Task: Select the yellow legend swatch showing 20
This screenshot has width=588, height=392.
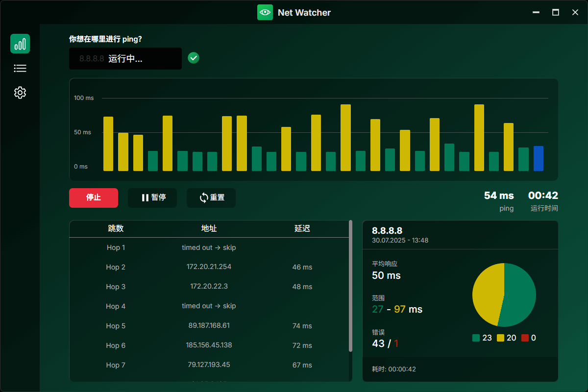Action: (x=500, y=338)
